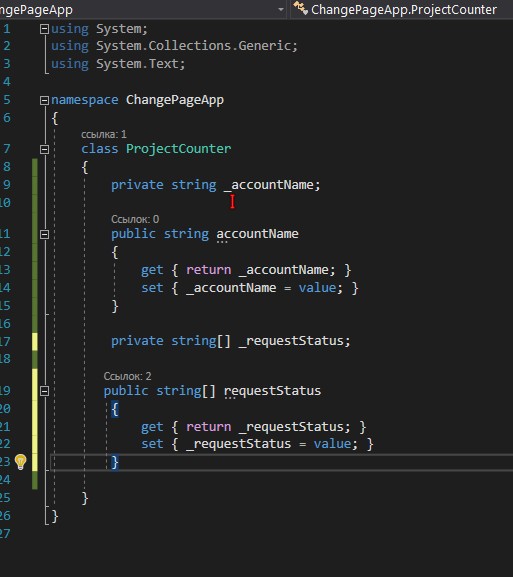Click the ChangePageApp namespace name
The width and height of the screenshot is (513, 577).
(175, 100)
